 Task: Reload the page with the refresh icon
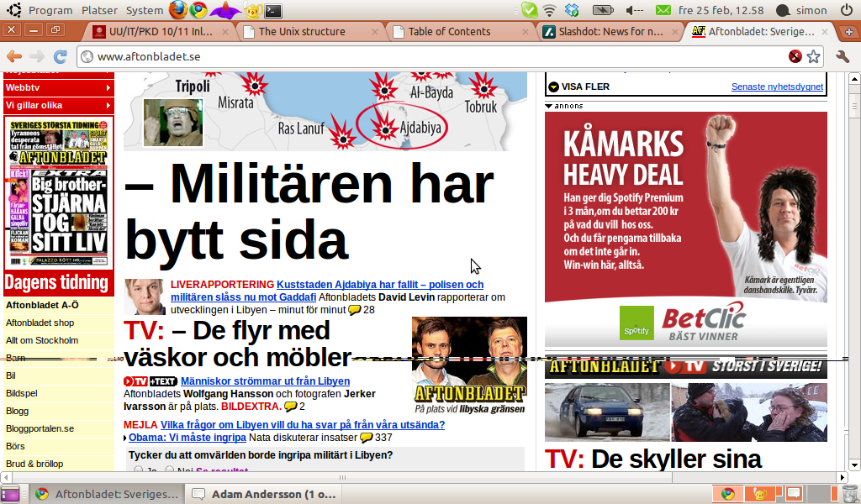(60, 57)
